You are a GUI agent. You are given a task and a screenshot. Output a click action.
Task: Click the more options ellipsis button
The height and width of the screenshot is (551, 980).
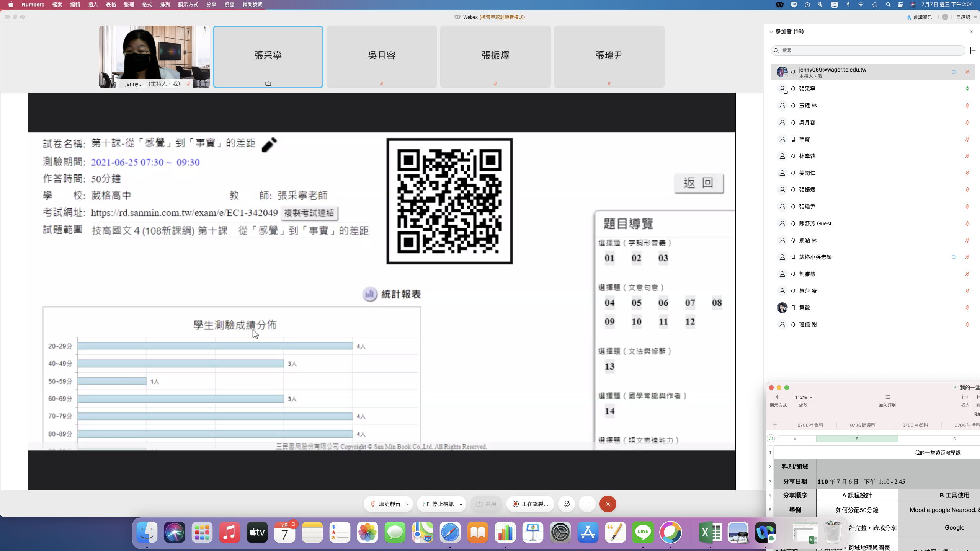587,504
